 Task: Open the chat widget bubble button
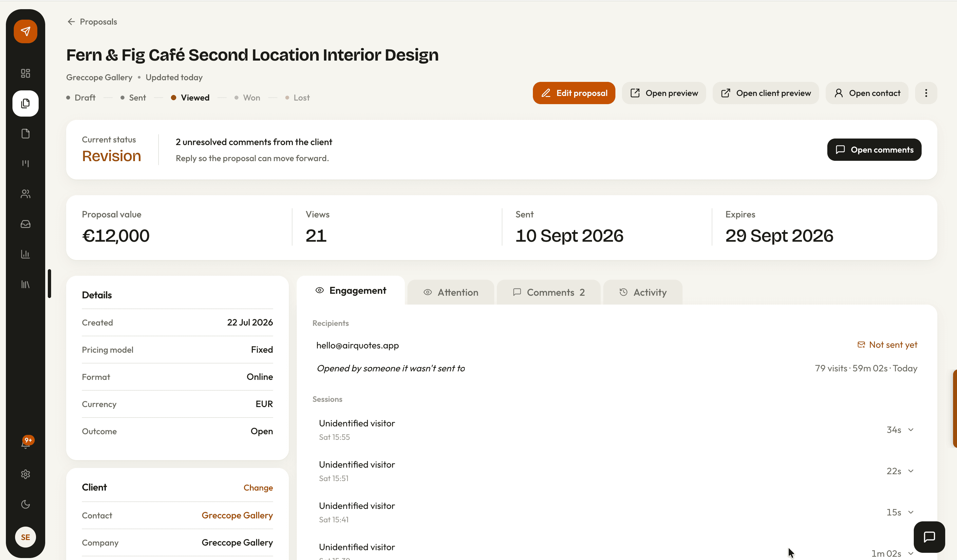click(929, 537)
